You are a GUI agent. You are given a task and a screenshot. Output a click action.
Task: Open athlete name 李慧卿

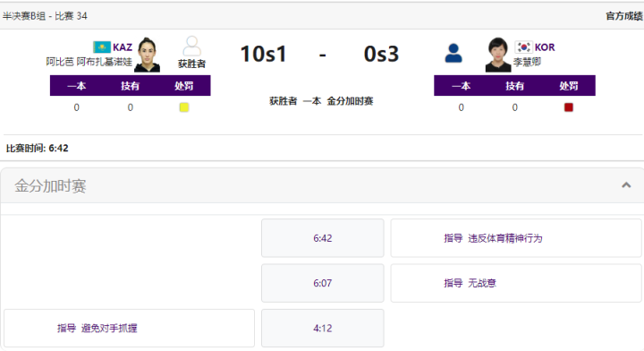point(527,62)
